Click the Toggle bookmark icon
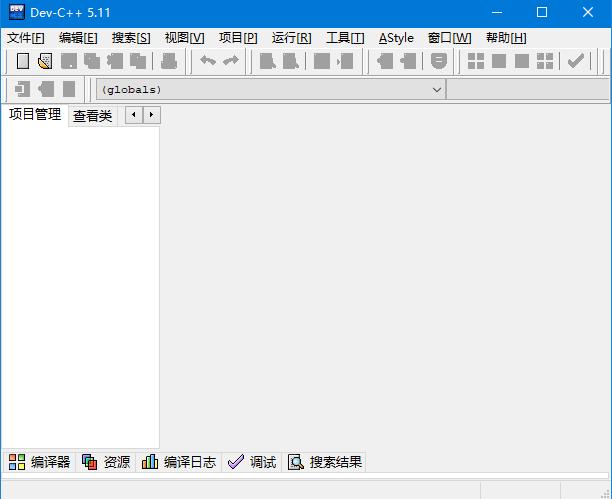The height and width of the screenshot is (499, 612). (x=46, y=89)
